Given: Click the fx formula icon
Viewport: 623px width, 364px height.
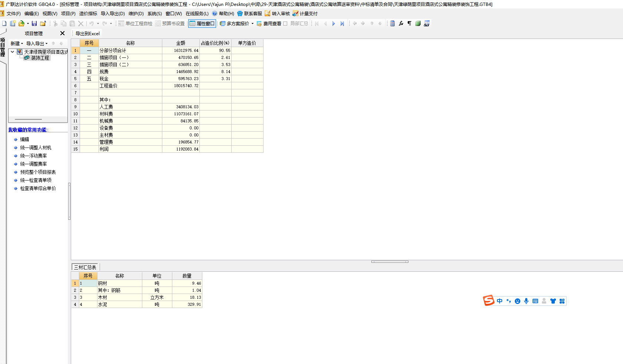Looking at the screenshot, I should point(401,23).
